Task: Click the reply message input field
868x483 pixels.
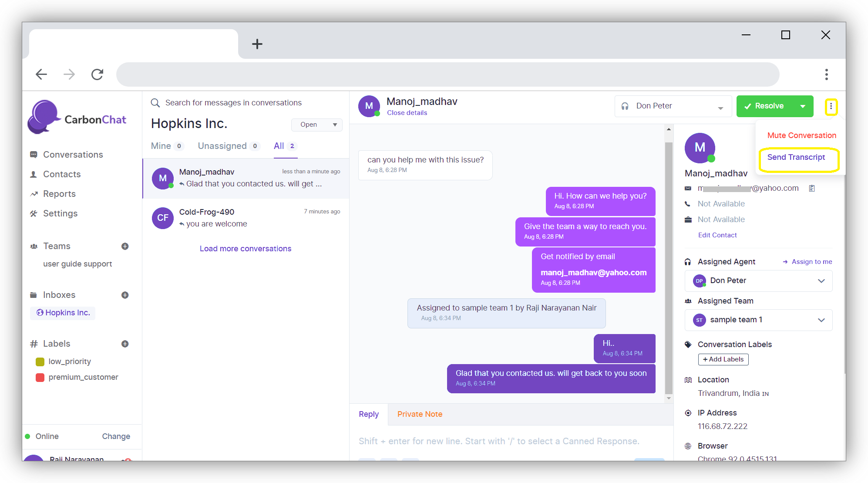Action: [x=499, y=441]
